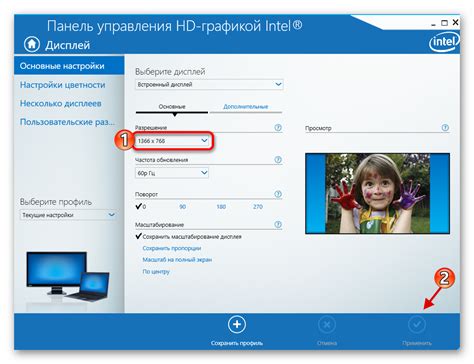Select Сохранить масштабирование дисплея option
The image size is (474, 364).
[189, 237]
